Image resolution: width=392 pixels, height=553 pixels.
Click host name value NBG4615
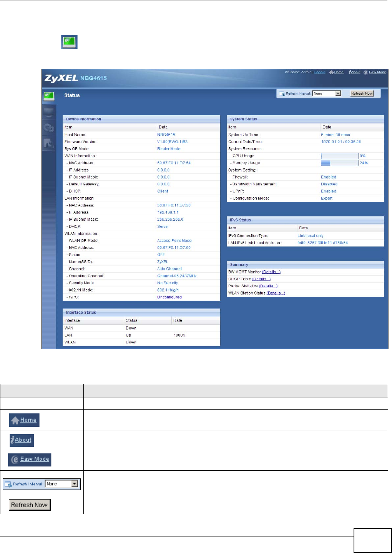tap(166, 135)
